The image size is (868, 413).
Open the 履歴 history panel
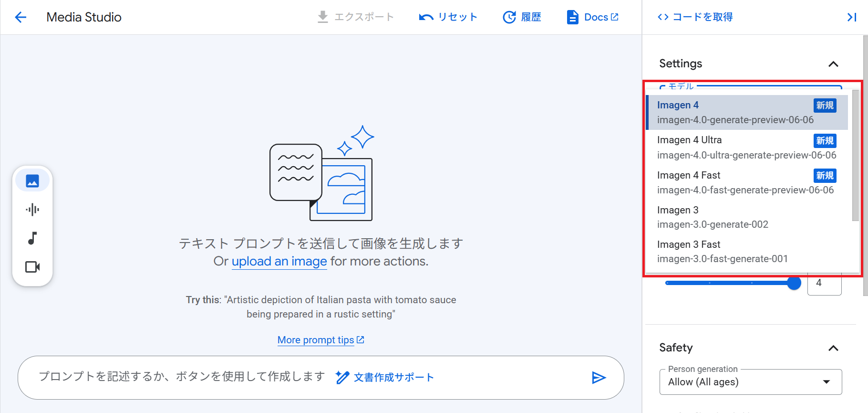tap(522, 17)
